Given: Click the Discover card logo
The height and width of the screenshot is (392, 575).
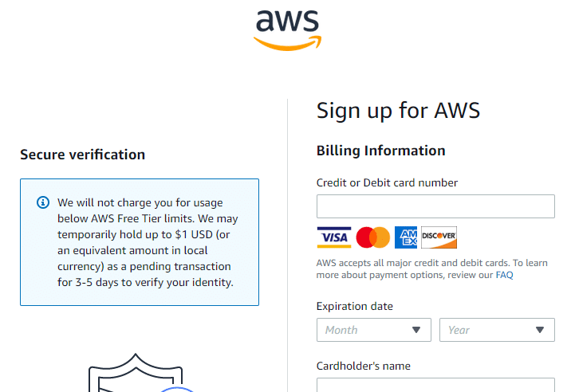Looking at the screenshot, I should coord(439,237).
